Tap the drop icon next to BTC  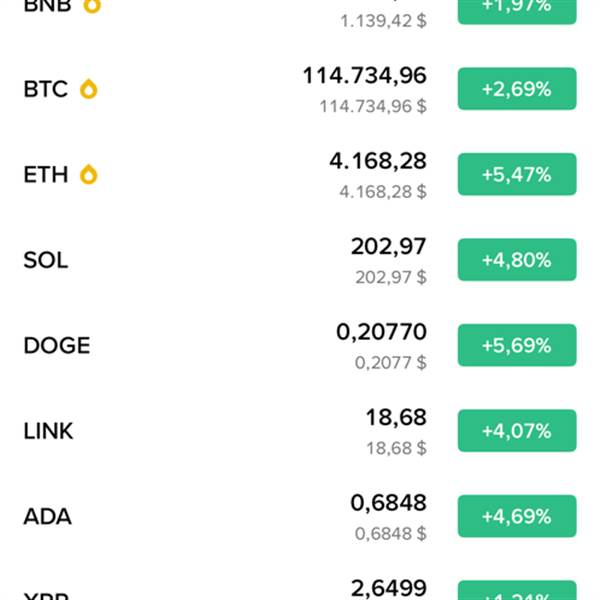point(88,89)
